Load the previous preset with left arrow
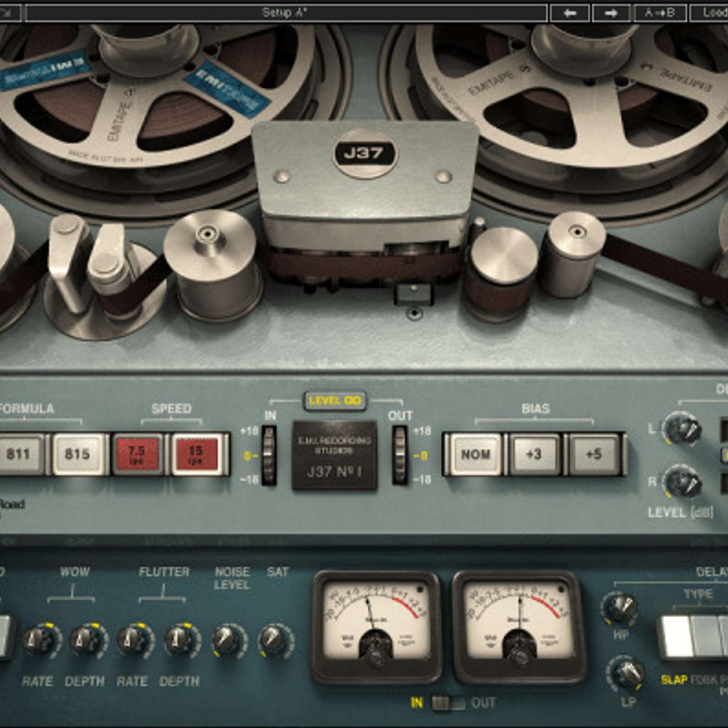Viewport: 728px width, 728px height. click(x=570, y=12)
